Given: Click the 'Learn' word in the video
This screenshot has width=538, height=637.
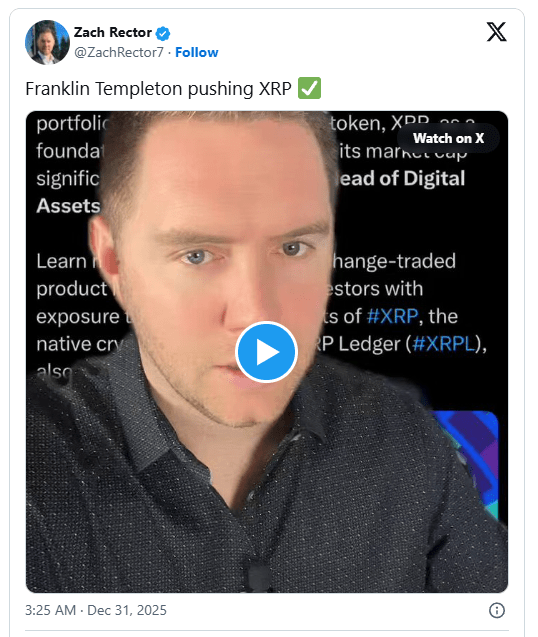Looking at the screenshot, I should point(61,261).
